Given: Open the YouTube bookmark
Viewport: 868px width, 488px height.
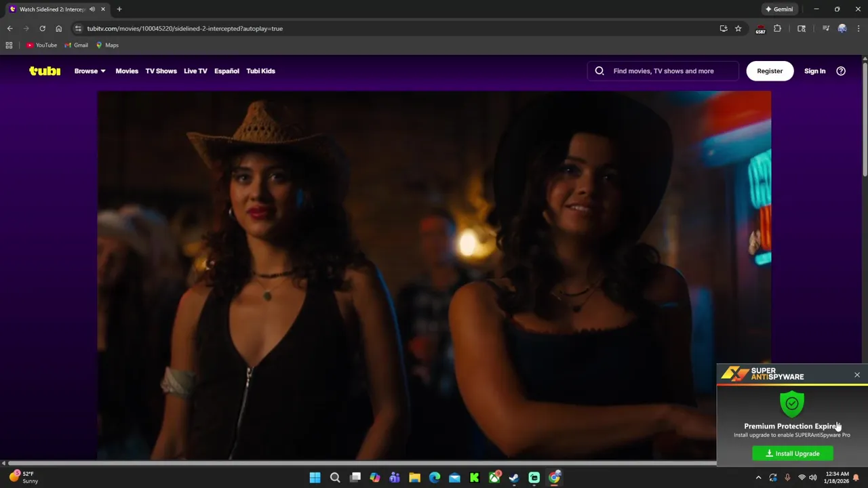Looking at the screenshot, I should tap(41, 45).
